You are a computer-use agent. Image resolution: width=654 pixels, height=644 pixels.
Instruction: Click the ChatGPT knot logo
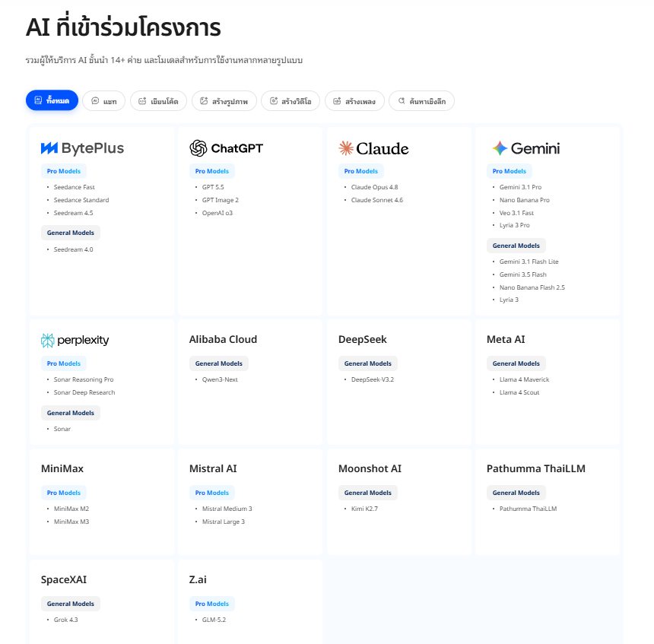pyautogui.click(x=198, y=148)
